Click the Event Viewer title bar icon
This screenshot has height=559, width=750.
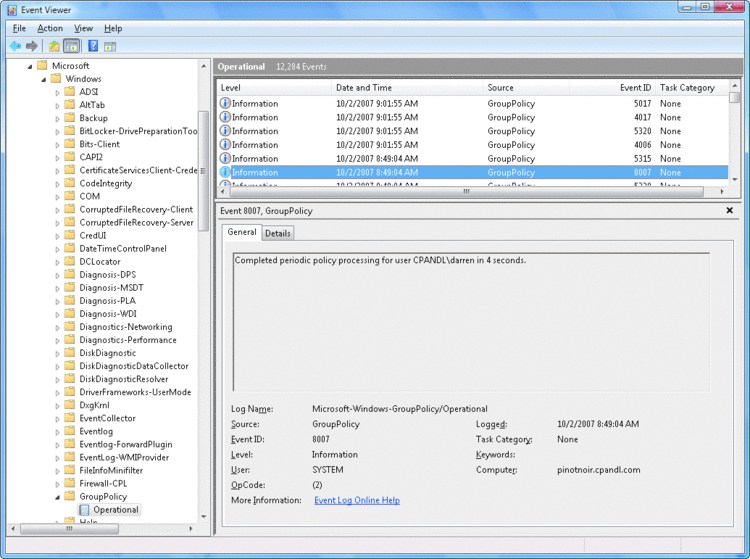[x=12, y=10]
